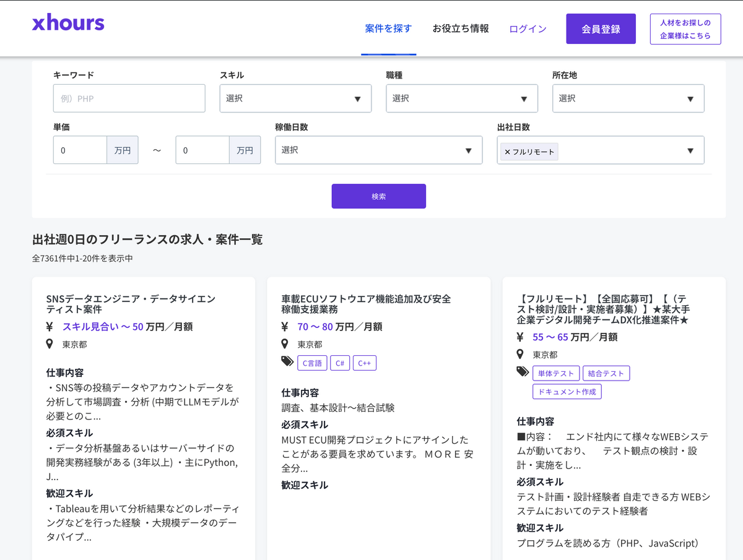Click tags icon on 車載ECUソフトウエア card
The height and width of the screenshot is (560, 743).
tap(287, 362)
